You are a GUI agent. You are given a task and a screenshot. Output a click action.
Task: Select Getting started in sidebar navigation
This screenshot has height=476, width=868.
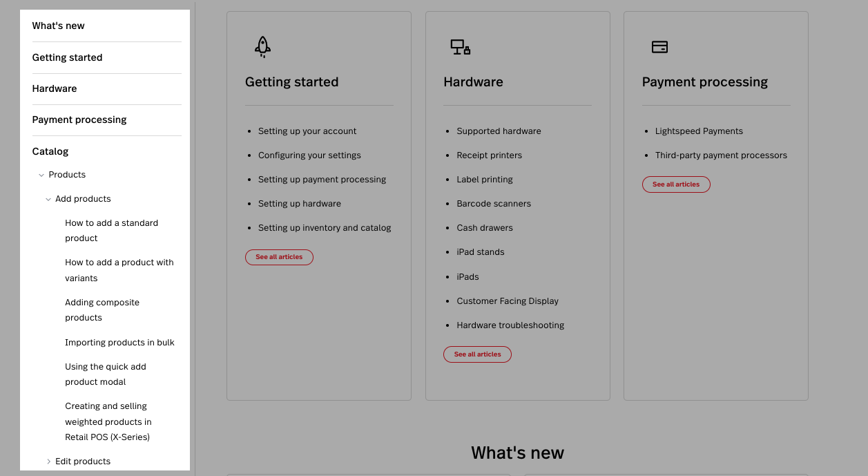pos(67,58)
